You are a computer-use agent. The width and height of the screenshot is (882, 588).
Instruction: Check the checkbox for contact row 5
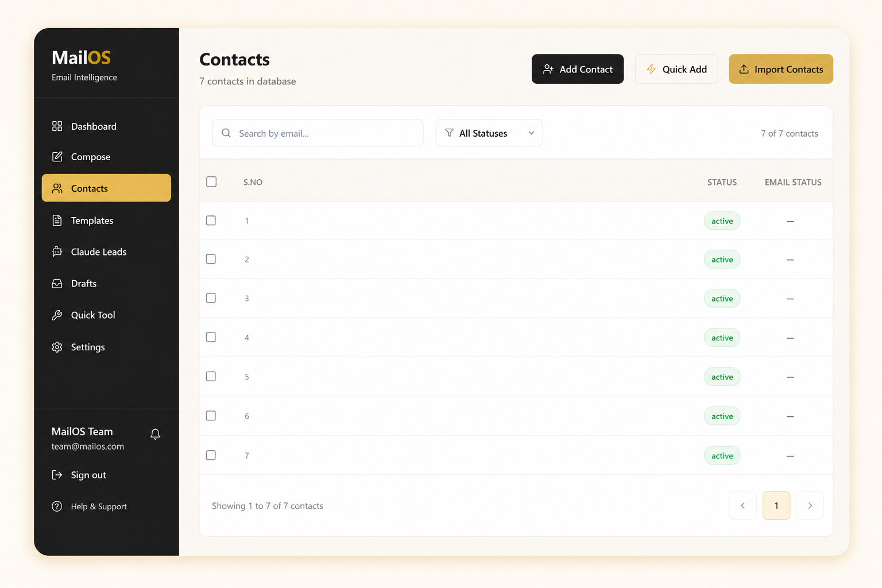coord(211,376)
